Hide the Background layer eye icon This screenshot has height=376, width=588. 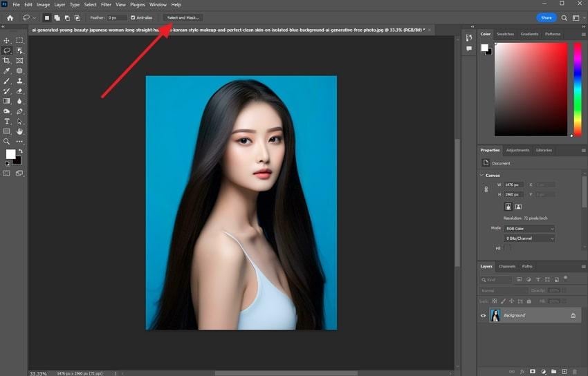[x=483, y=315]
